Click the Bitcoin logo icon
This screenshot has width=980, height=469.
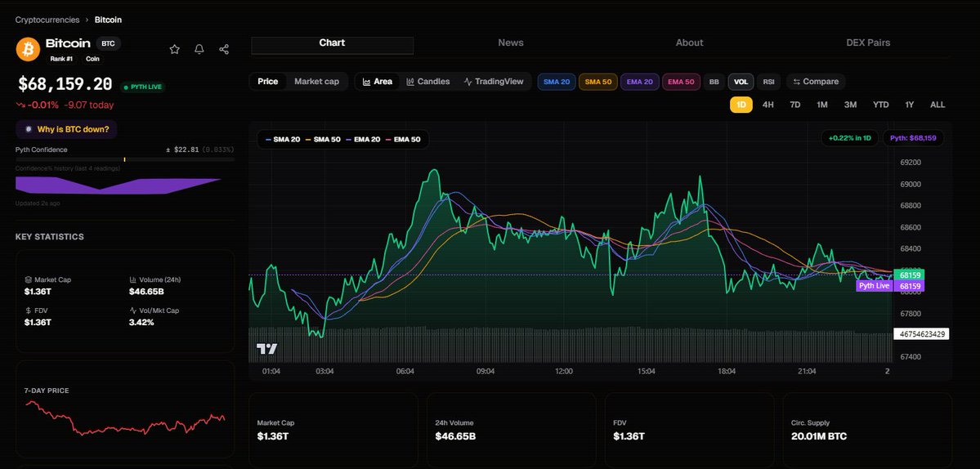pyautogui.click(x=28, y=49)
